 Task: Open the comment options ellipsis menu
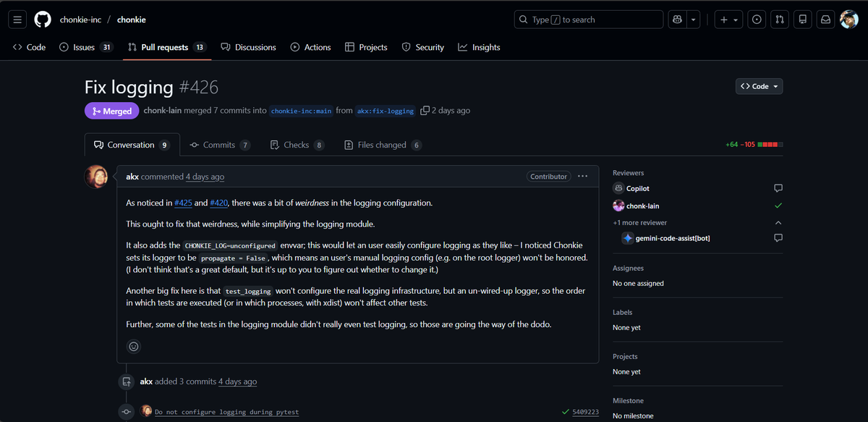[583, 177]
